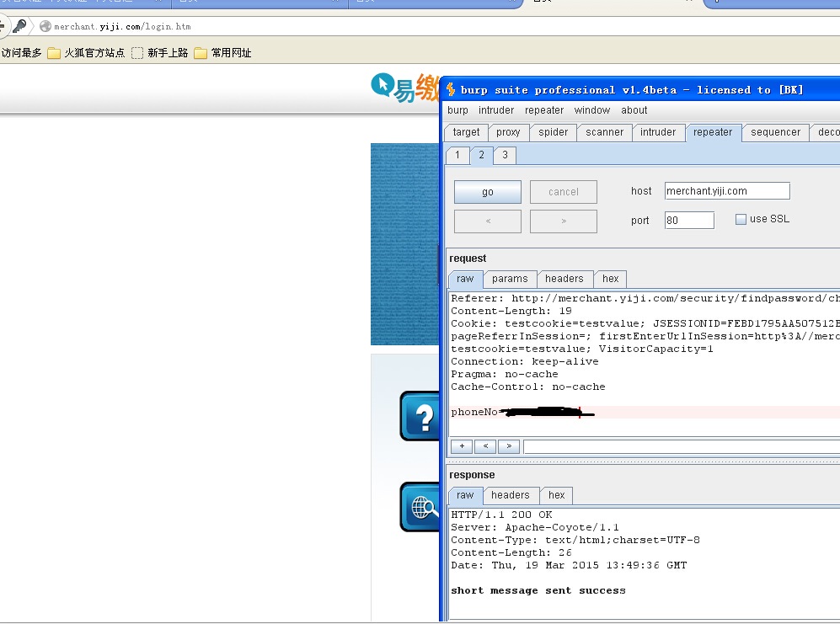Select the response hex tab
This screenshot has height=624, width=840.
pos(557,495)
